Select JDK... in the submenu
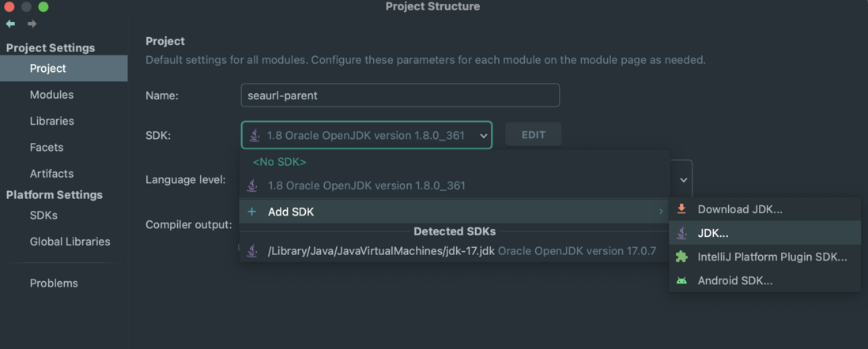 (765, 234)
